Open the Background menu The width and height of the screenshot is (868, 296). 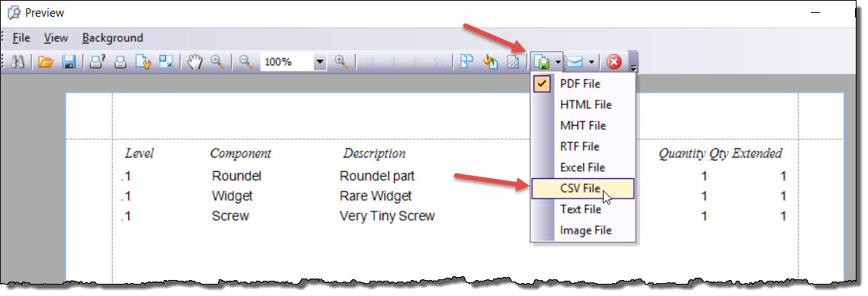pyautogui.click(x=112, y=38)
